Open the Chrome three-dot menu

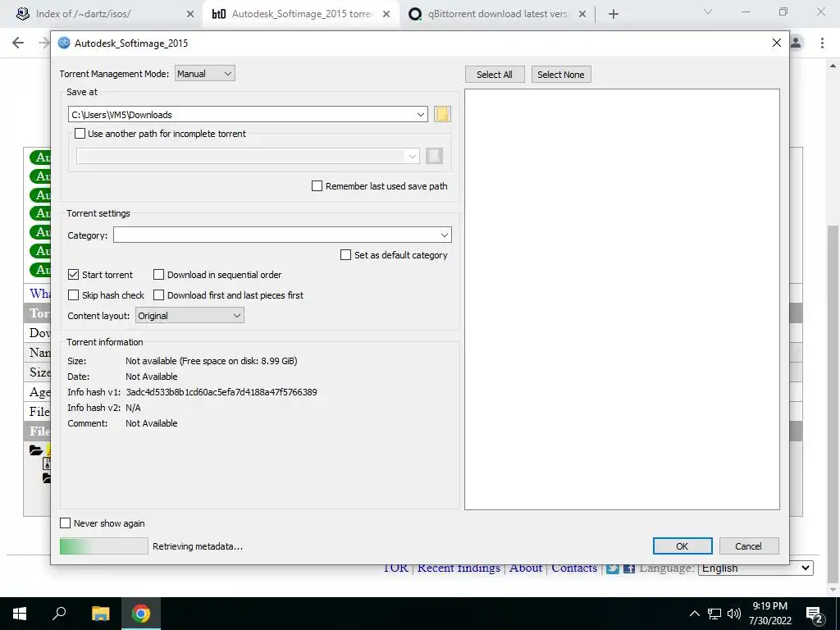(822, 43)
